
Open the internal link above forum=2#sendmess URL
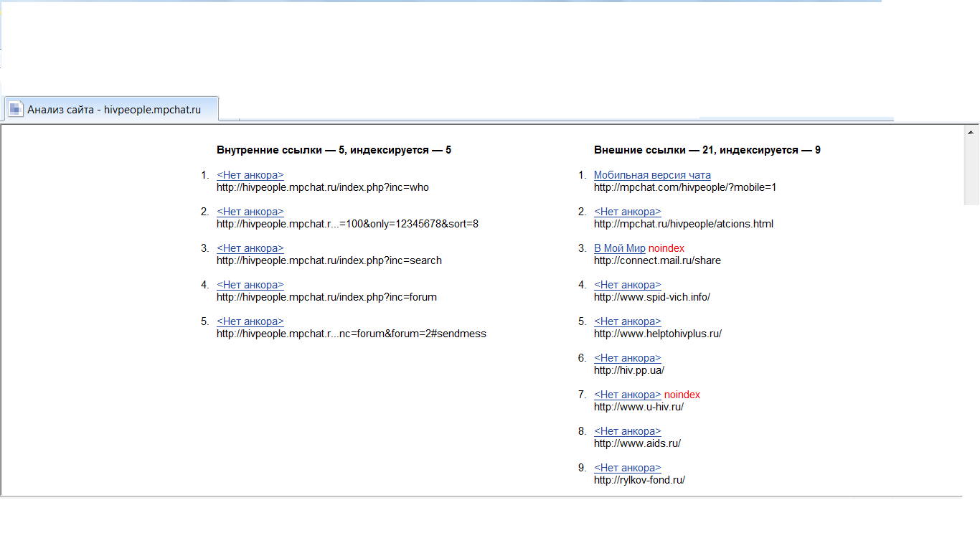point(250,321)
